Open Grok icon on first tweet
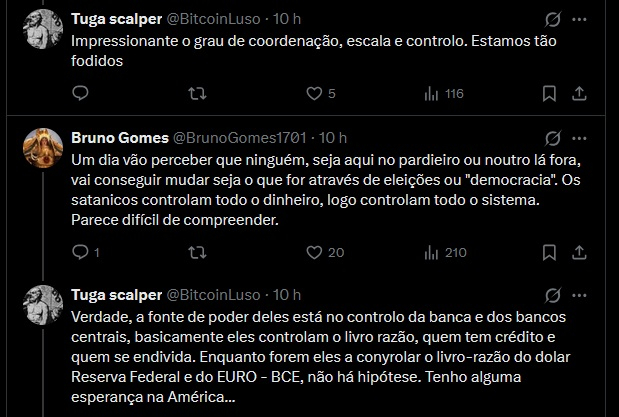619x417 pixels. pos(549,19)
